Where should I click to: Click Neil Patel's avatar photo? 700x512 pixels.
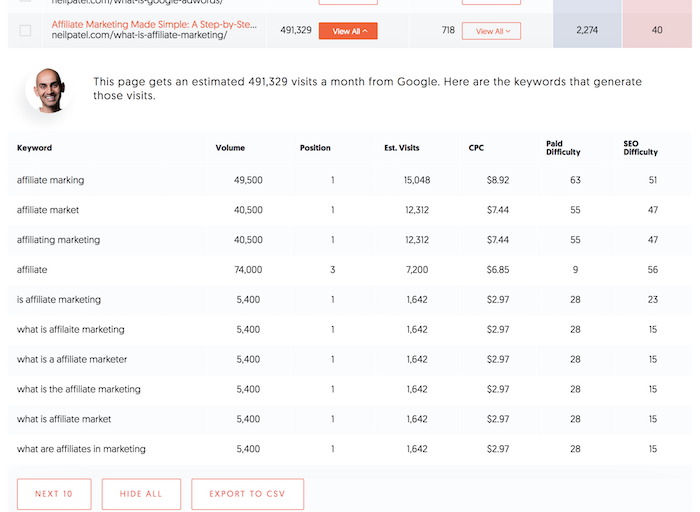(48, 90)
